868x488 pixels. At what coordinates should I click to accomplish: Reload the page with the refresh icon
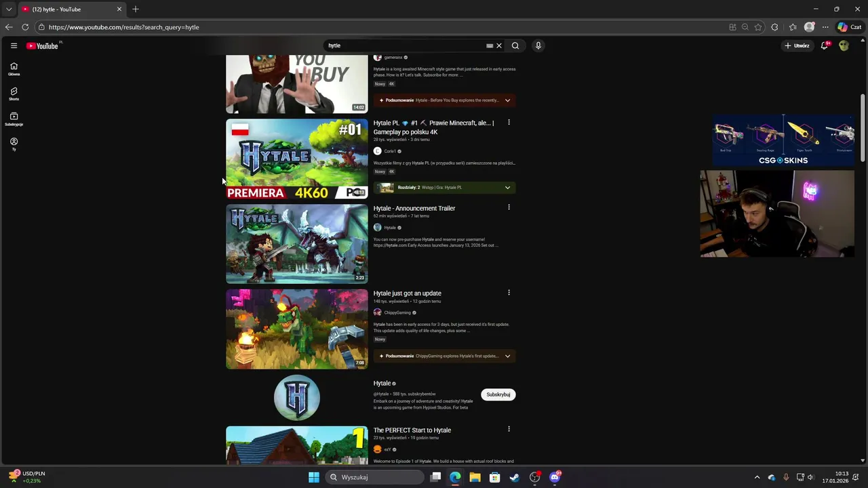25,27
